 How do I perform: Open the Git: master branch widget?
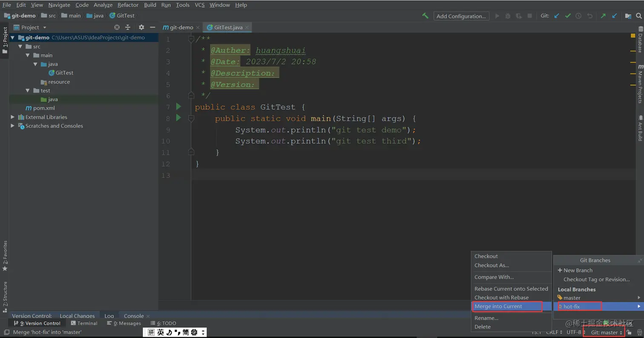point(607,332)
